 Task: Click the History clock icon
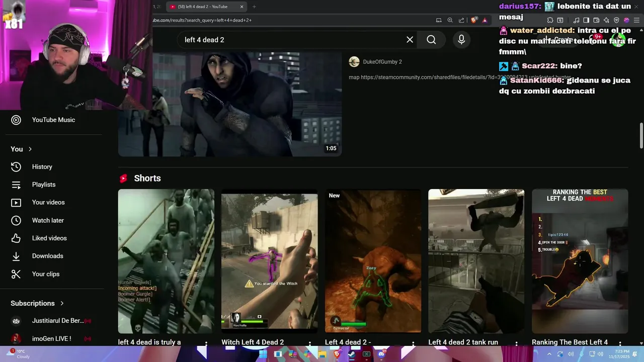(16, 167)
